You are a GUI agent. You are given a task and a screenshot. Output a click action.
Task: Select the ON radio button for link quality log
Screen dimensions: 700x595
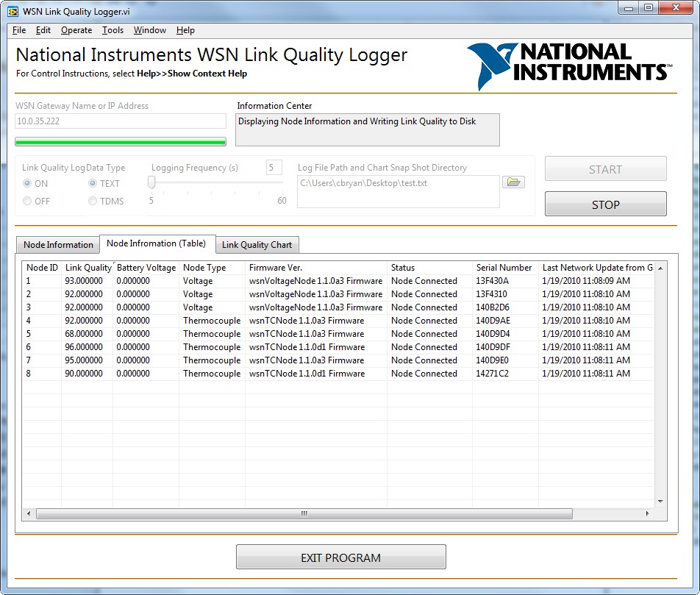(27, 183)
